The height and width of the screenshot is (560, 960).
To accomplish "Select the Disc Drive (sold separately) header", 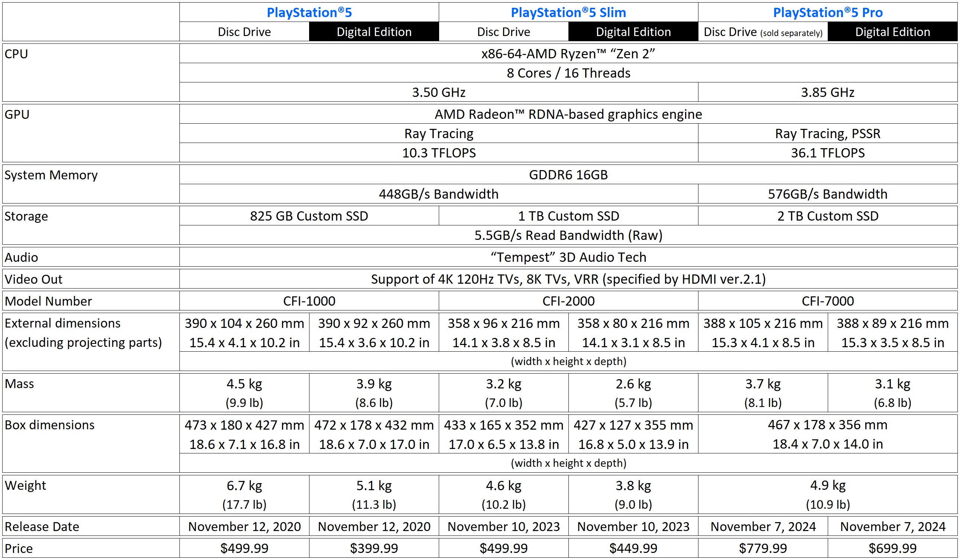I will click(763, 32).
